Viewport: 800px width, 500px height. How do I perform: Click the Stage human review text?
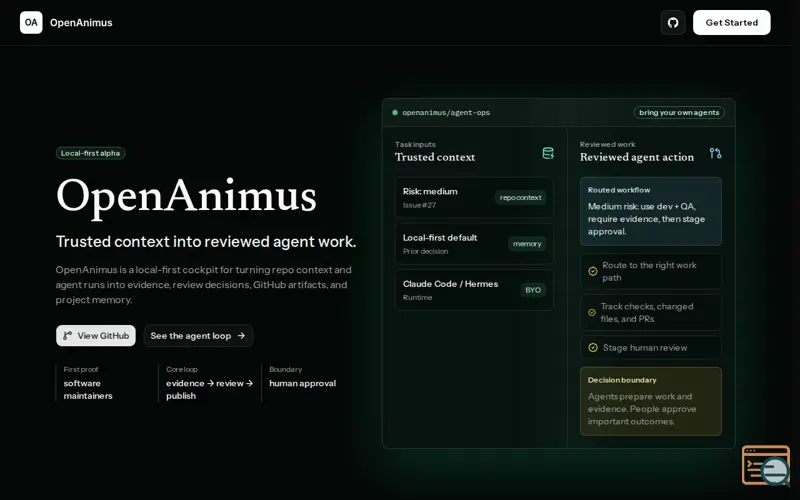tap(645, 347)
